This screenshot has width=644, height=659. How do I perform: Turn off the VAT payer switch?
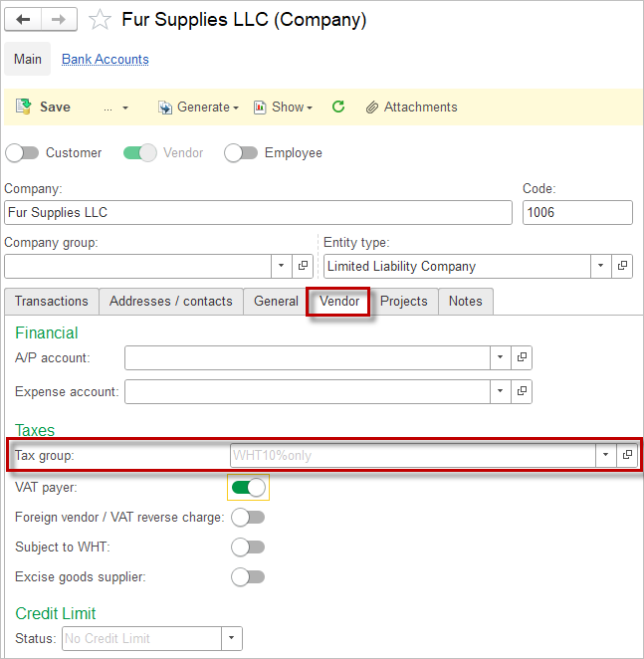[249, 488]
